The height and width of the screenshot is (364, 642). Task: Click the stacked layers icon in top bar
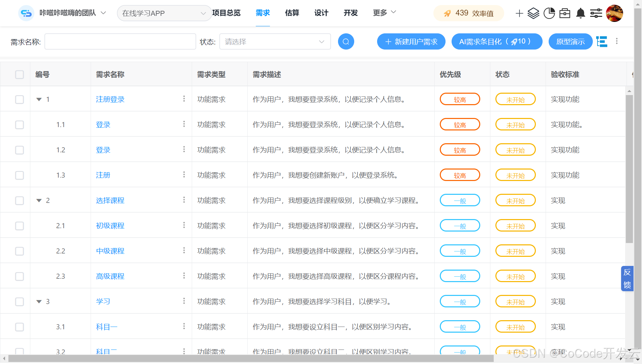pyautogui.click(x=533, y=13)
